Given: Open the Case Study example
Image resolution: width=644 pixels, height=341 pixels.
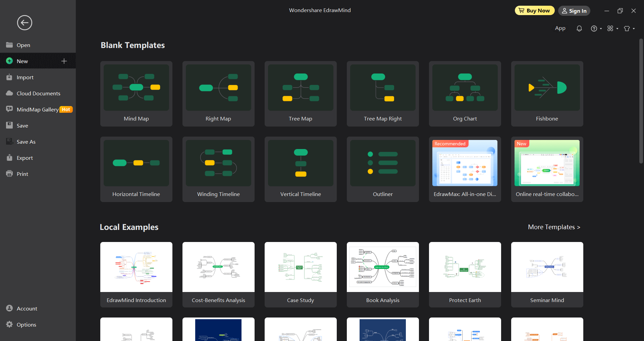Looking at the screenshot, I should pos(301,275).
